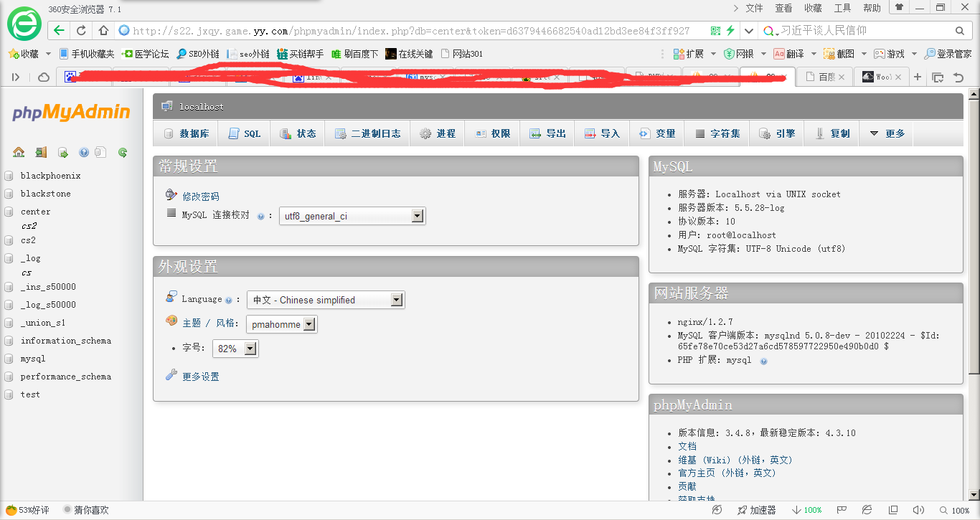
Task: Open the 登录管家 login manager
Action: pyautogui.click(x=948, y=54)
